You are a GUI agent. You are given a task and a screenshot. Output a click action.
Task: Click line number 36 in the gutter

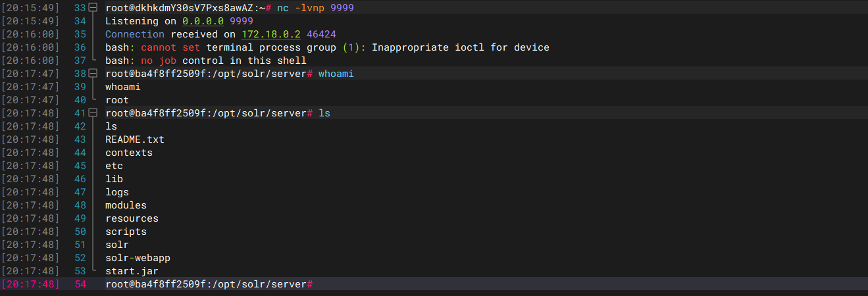80,47
